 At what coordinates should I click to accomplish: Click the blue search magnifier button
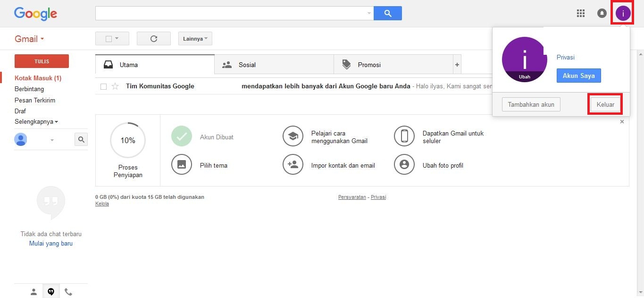pyautogui.click(x=388, y=14)
